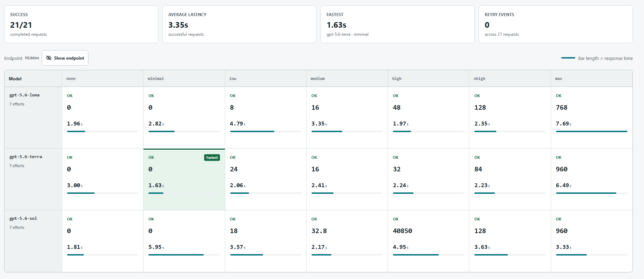The image size is (644, 279).
Task: Select the 2.41s latency for terra medium
Action: [x=319, y=185]
